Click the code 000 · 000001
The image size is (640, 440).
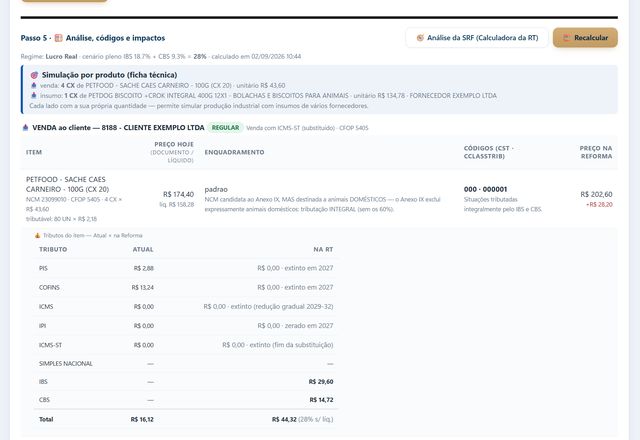[485, 189]
